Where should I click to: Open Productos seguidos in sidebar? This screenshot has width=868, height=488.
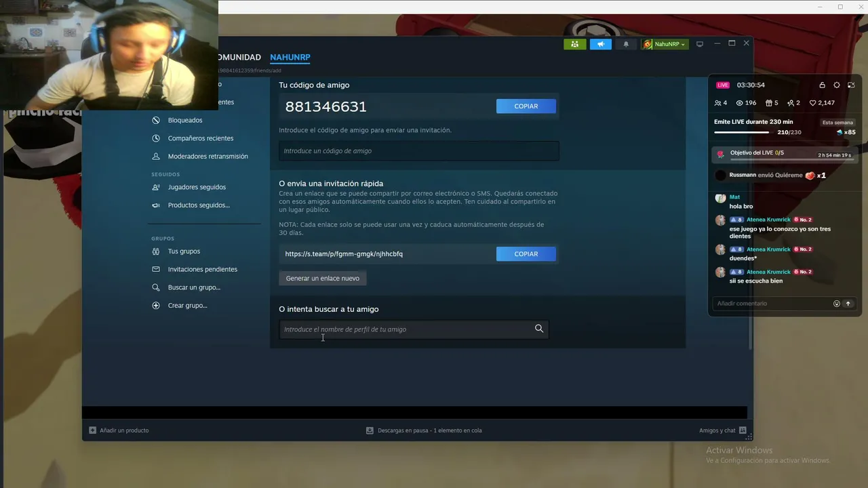pos(199,205)
